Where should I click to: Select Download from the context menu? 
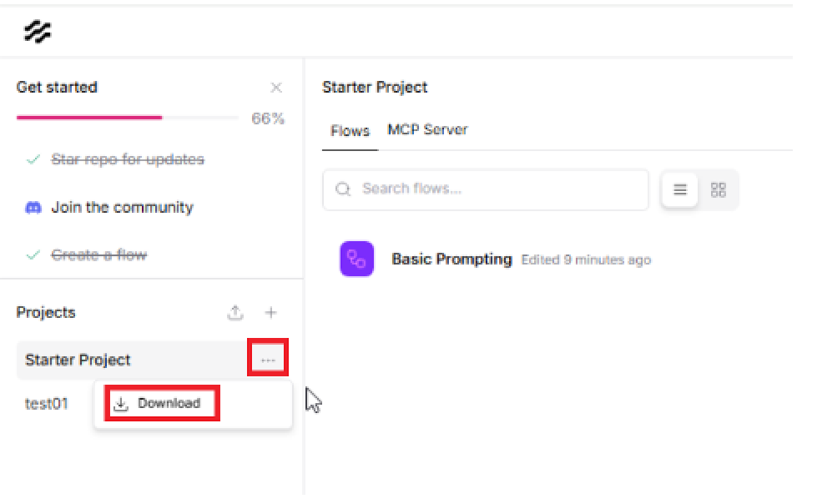168,404
